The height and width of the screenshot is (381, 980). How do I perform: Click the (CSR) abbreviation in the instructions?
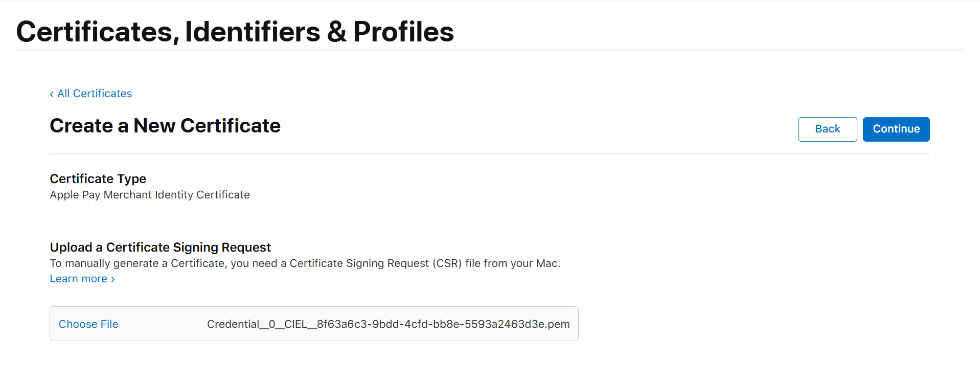[x=447, y=263]
